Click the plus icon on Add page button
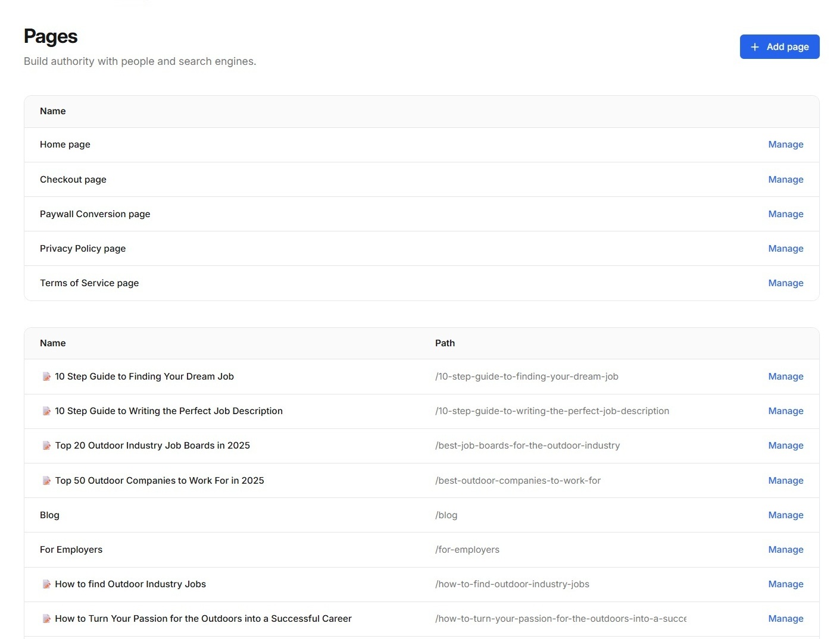This screenshot has width=840, height=639. coord(755,46)
